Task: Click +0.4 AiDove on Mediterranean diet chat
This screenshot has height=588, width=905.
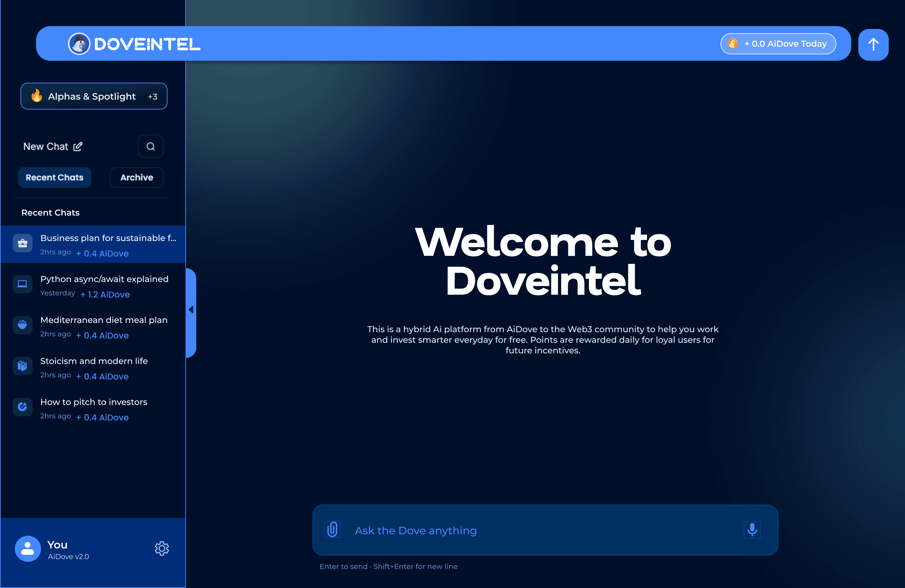Action: click(x=102, y=336)
